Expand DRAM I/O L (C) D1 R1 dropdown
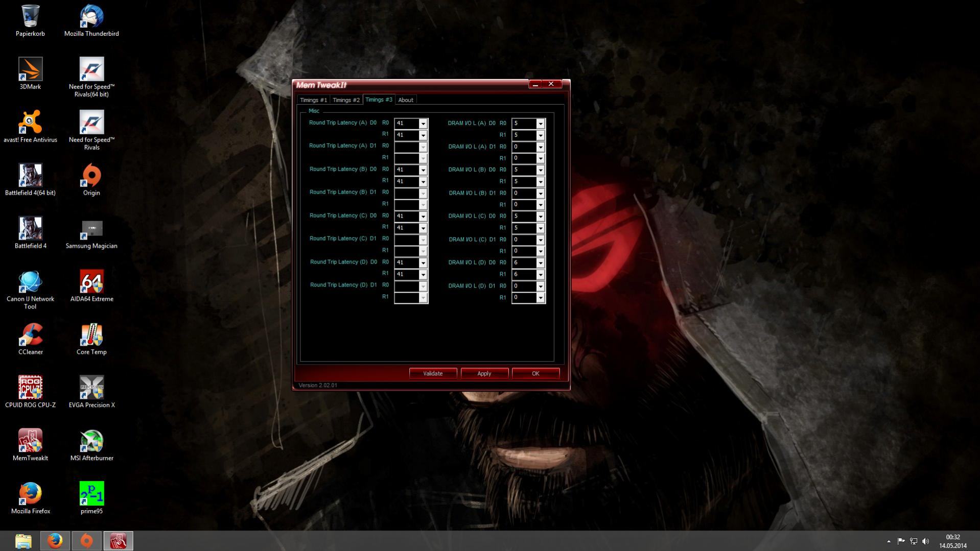 coord(540,251)
